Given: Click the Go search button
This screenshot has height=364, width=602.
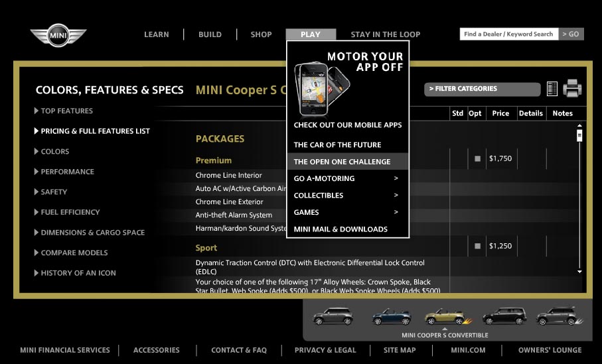Looking at the screenshot, I should click(x=571, y=34).
